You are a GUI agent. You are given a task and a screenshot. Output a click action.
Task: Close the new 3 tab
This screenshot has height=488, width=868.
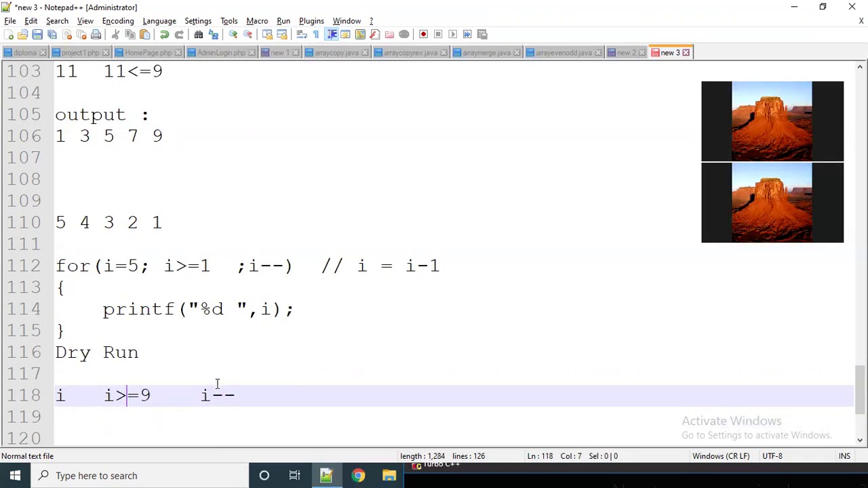686,52
